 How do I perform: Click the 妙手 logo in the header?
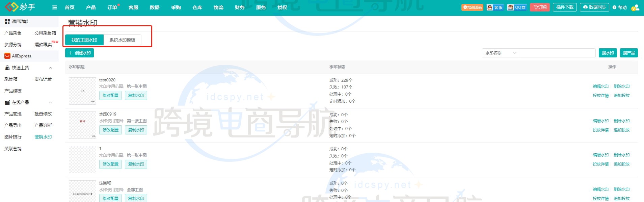click(x=20, y=7)
